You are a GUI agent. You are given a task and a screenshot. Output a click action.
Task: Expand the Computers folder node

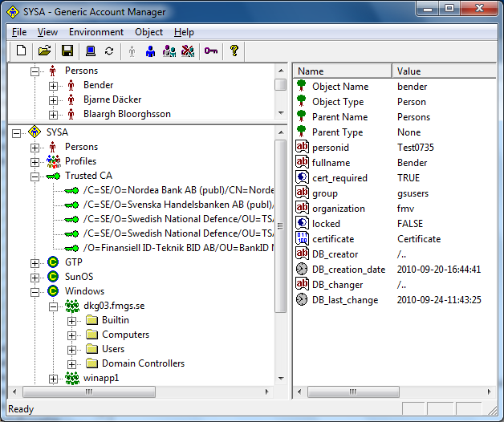tap(72, 335)
